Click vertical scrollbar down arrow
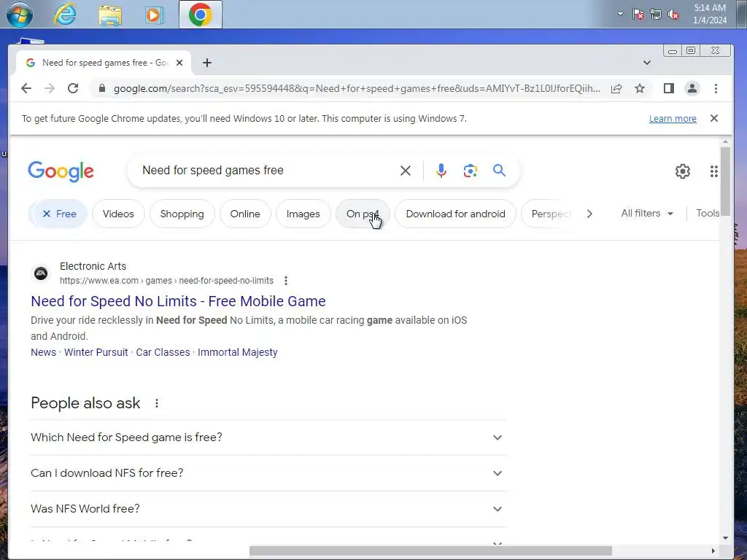Viewport: 747px width, 560px height. pos(725,538)
